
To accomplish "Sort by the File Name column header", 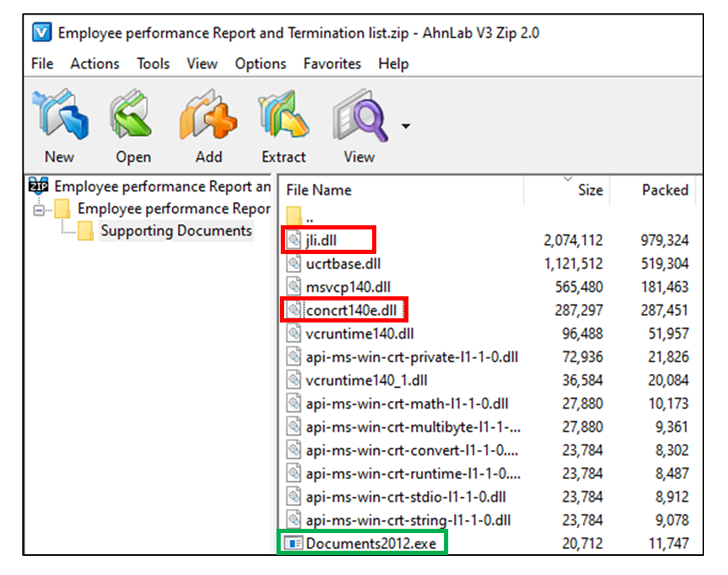I will pyautogui.click(x=318, y=190).
